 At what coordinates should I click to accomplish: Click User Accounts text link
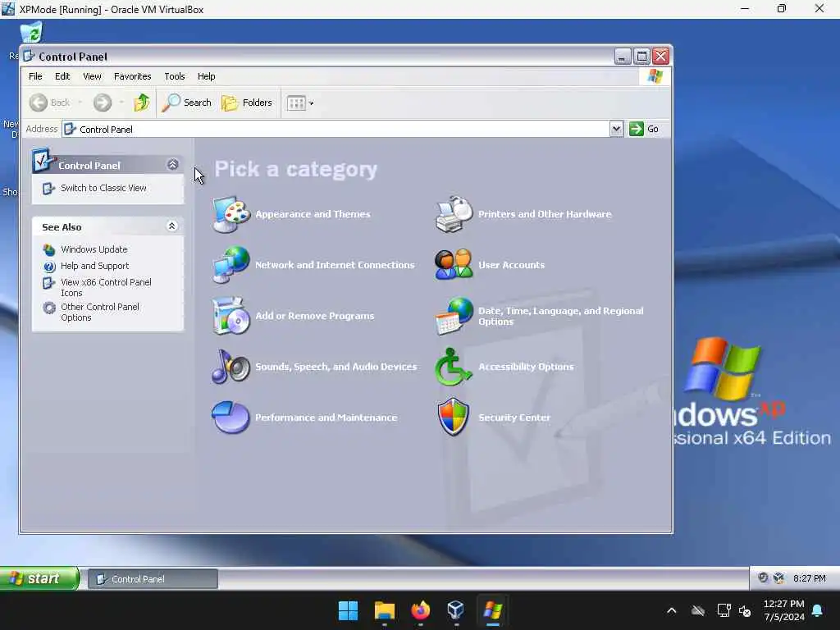click(x=512, y=265)
